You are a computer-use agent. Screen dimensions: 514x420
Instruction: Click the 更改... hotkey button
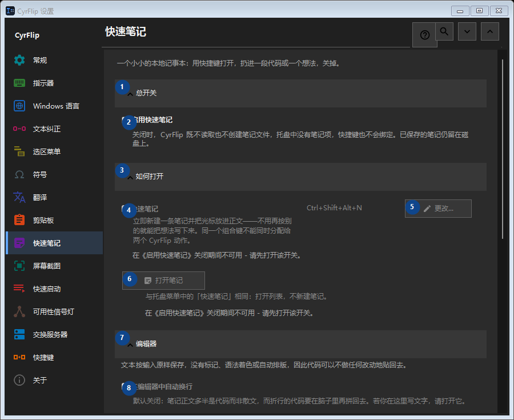pos(438,209)
